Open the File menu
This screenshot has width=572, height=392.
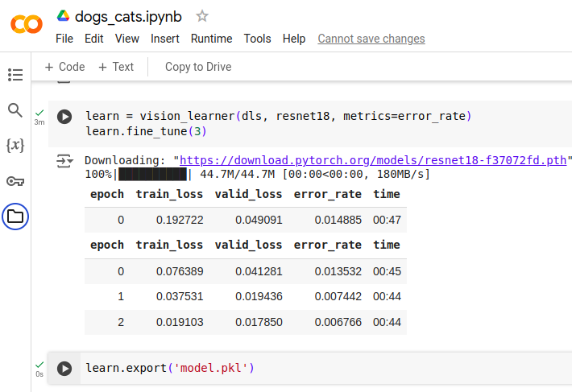[x=64, y=39]
